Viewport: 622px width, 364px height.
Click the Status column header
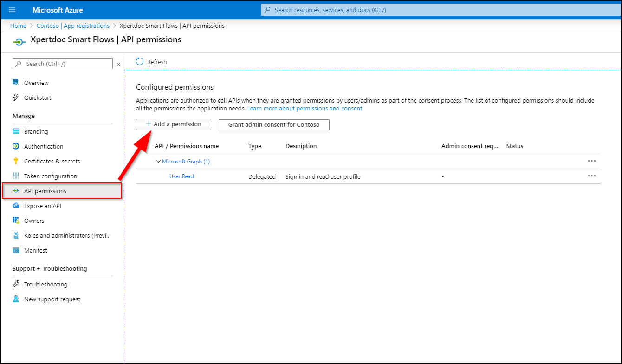(515, 146)
